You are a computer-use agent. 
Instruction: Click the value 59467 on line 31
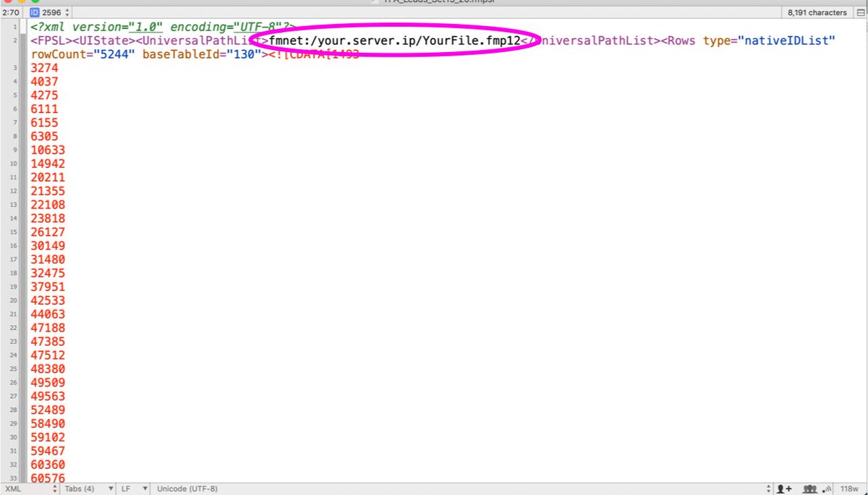point(48,451)
